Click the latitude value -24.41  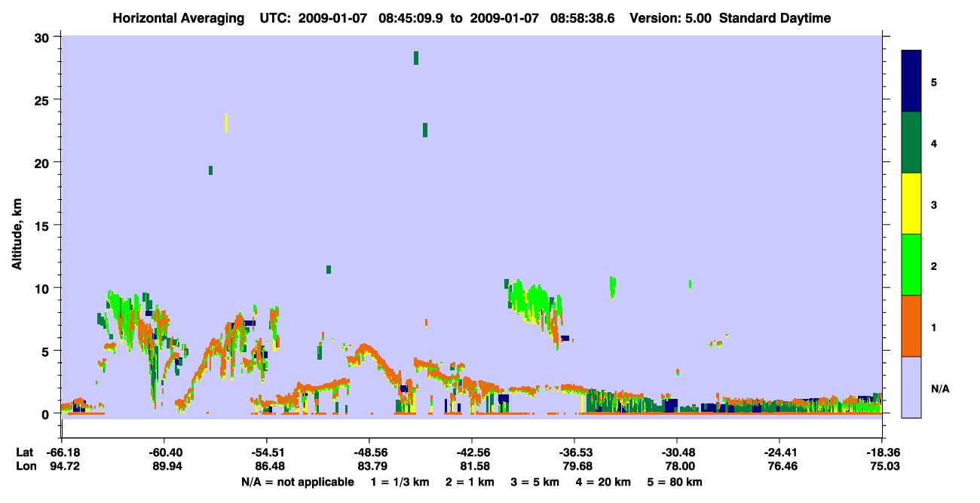(779, 452)
